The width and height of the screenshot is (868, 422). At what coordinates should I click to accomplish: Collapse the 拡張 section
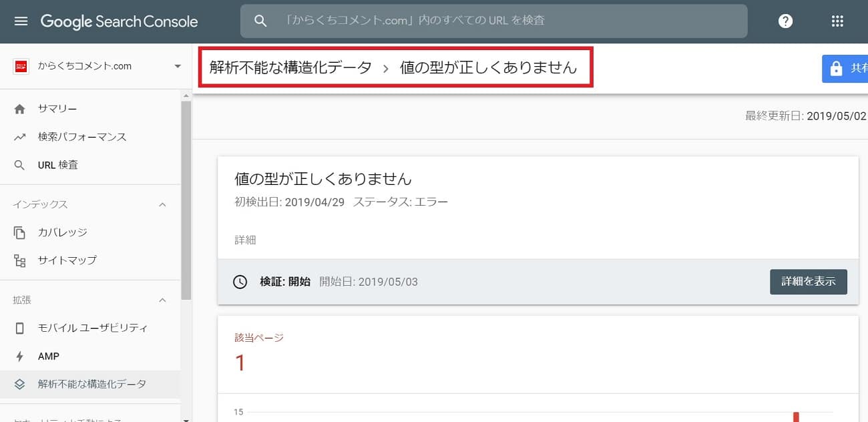click(162, 300)
